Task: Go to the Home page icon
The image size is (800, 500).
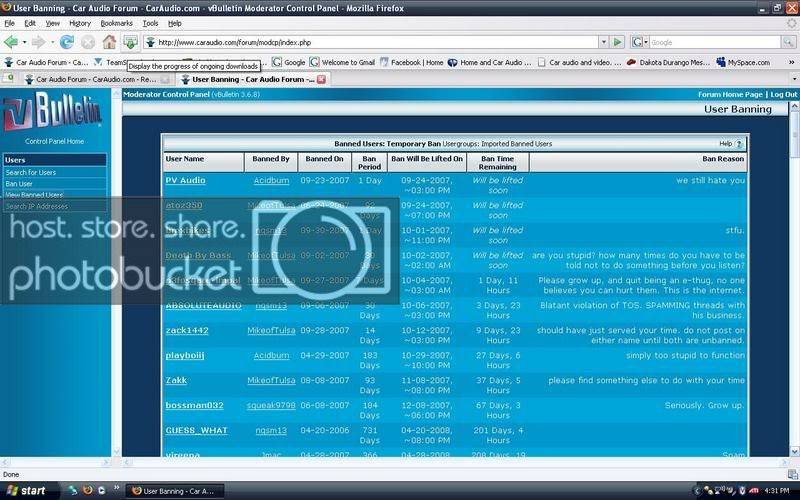Action: [109, 42]
